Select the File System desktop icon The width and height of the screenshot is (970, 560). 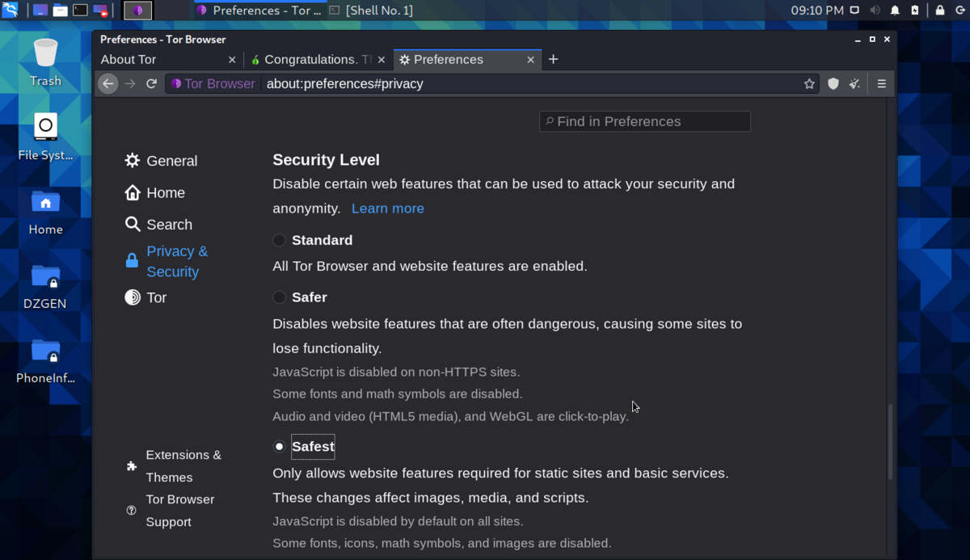(45, 137)
